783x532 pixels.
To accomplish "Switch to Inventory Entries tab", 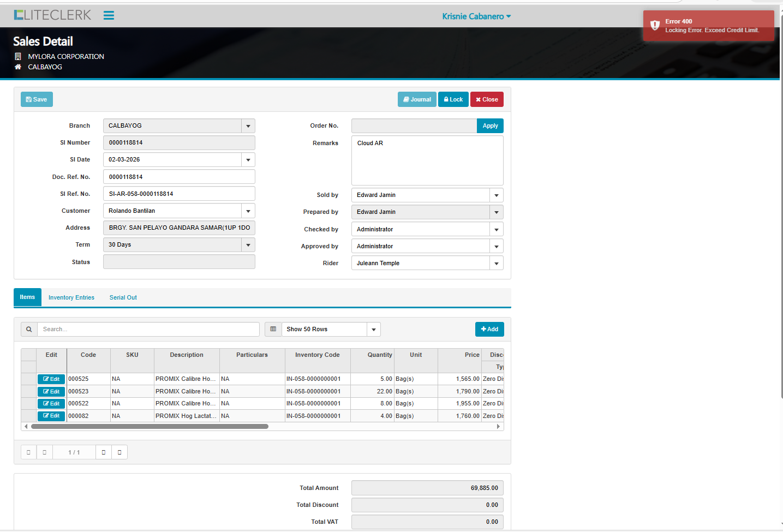I will pos(71,298).
